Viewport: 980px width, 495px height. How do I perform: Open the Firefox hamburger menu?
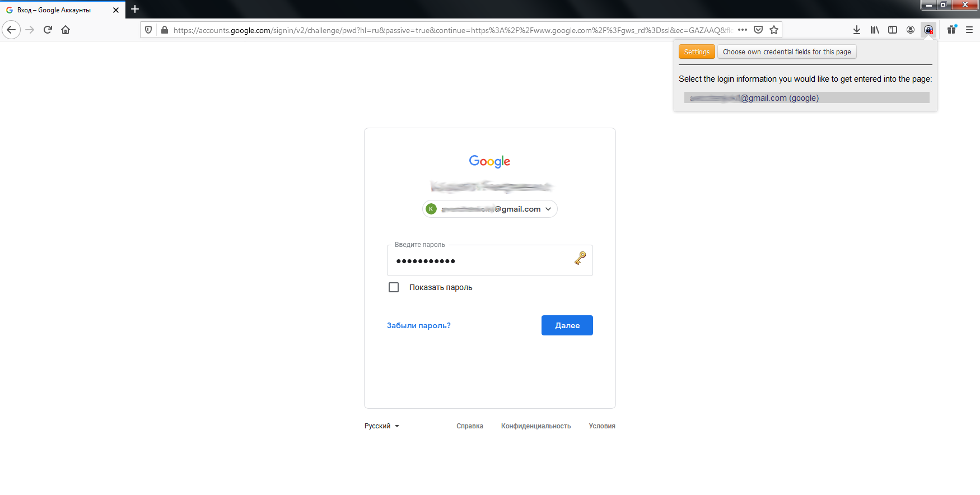[x=969, y=30]
